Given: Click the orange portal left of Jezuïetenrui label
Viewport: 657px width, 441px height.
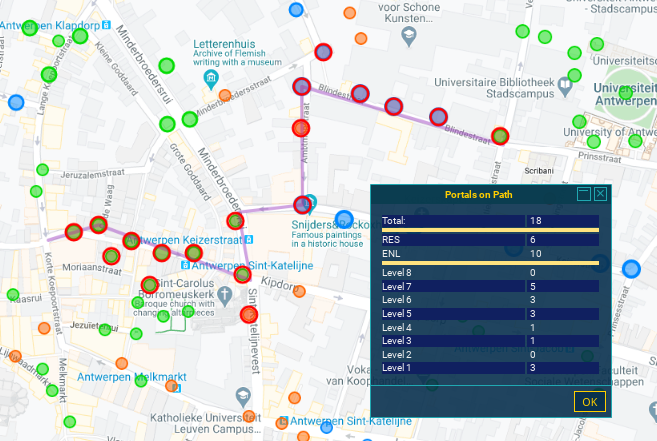Looking at the screenshot, I should coord(44,328).
